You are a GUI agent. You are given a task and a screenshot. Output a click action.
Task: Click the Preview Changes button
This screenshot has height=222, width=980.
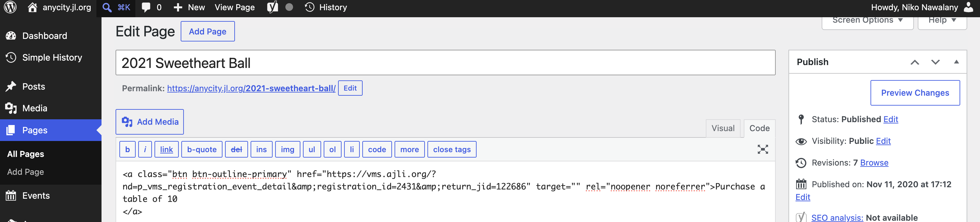pyautogui.click(x=915, y=93)
